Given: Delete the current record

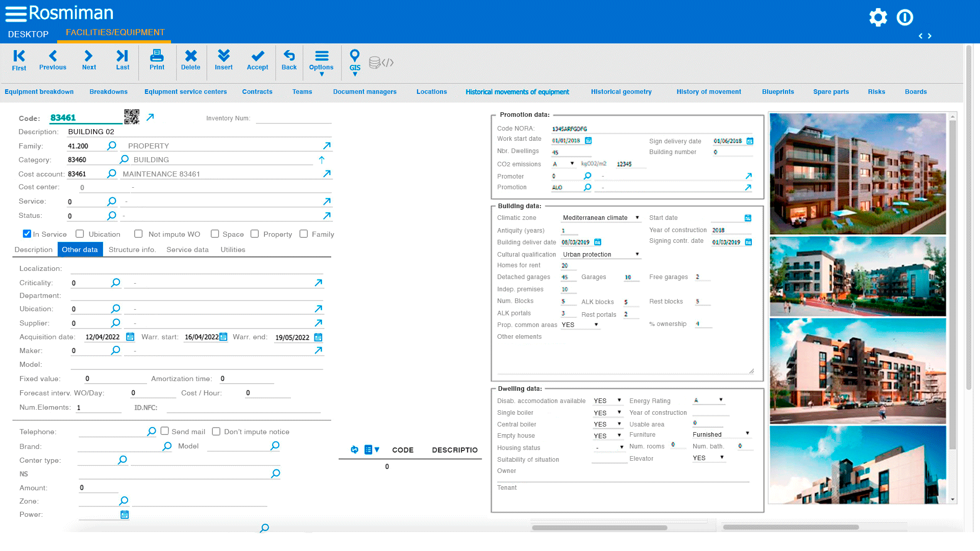Looking at the screenshot, I should click(x=191, y=58).
